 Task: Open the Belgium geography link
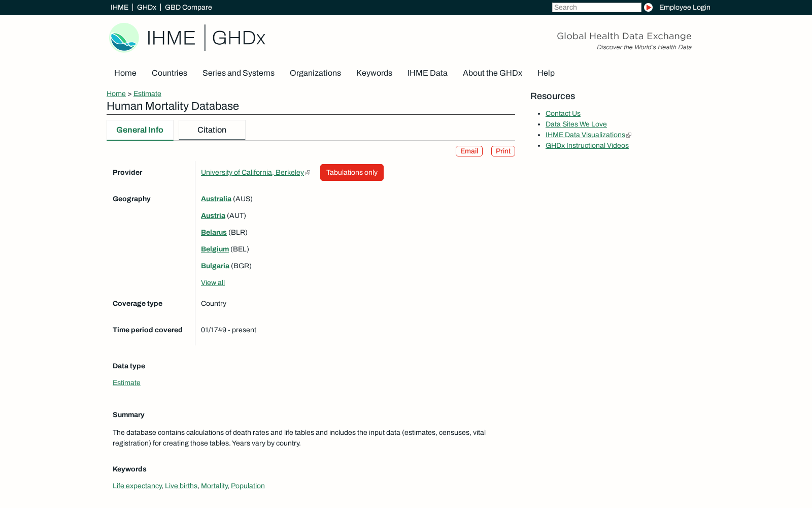point(215,249)
